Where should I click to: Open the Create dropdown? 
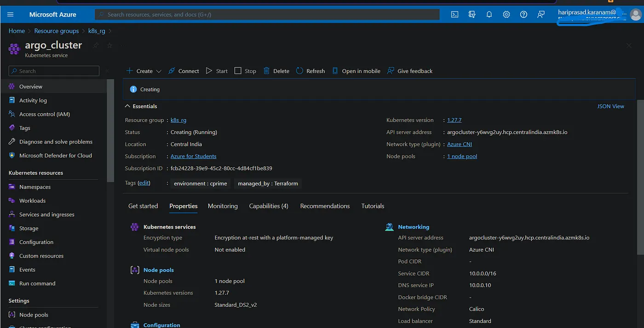click(x=144, y=71)
